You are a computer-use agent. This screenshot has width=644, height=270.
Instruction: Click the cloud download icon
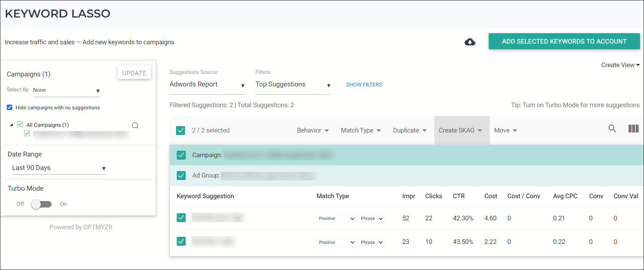[x=470, y=42]
